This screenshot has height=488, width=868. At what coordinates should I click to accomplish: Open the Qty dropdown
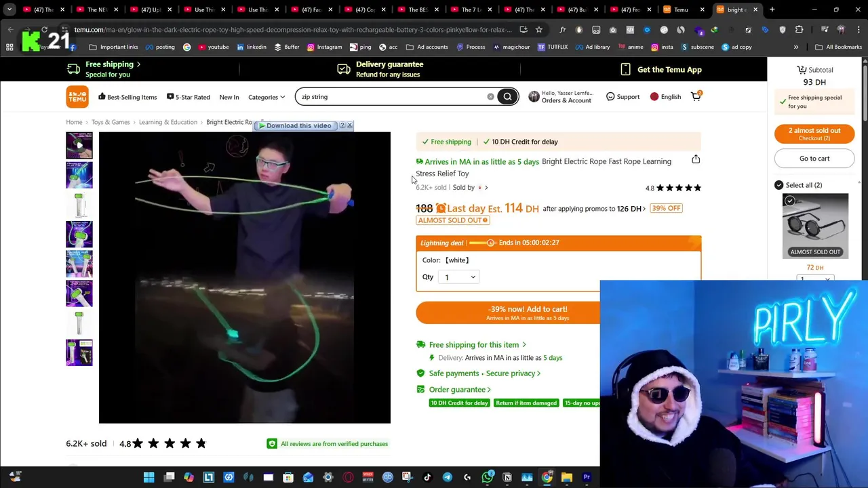[458, 277]
